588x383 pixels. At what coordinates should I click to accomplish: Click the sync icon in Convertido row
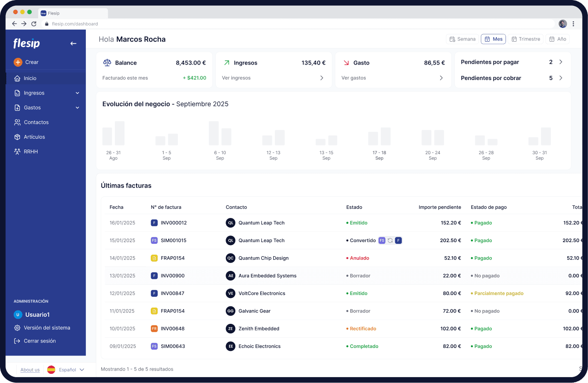coord(390,240)
